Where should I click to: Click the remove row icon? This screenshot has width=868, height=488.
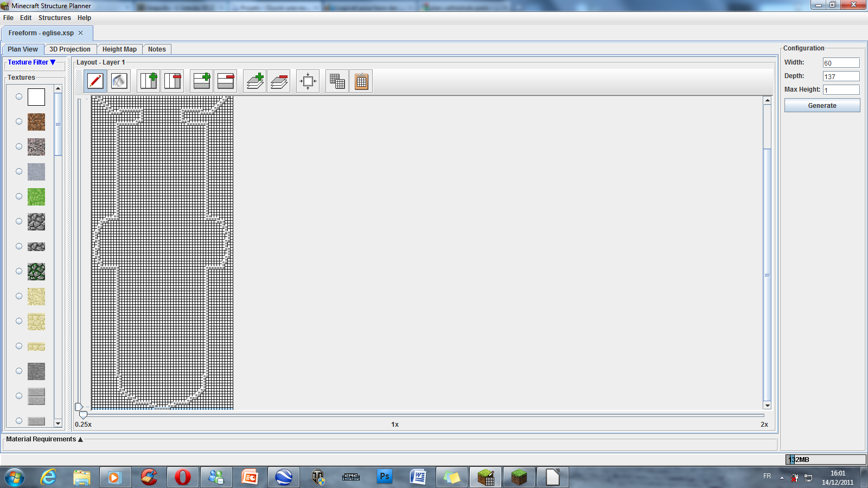[226, 81]
